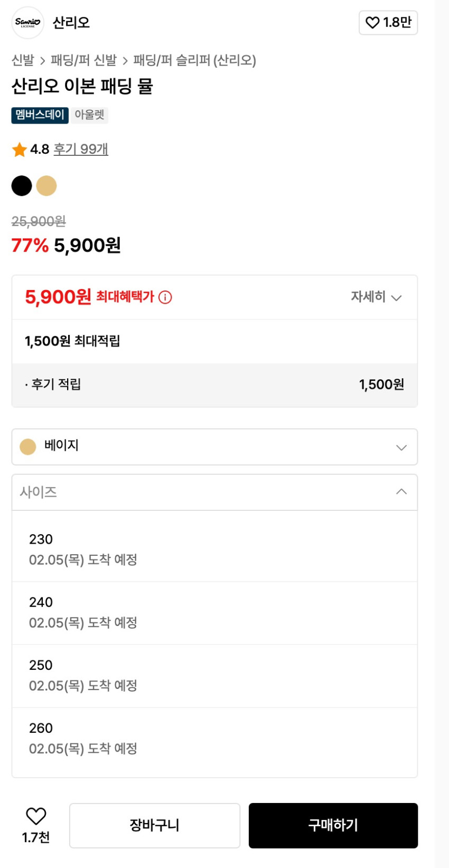Open the 베이지 color dropdown
The height and width of the screenshot is (868, 449).
click(214, 447)
